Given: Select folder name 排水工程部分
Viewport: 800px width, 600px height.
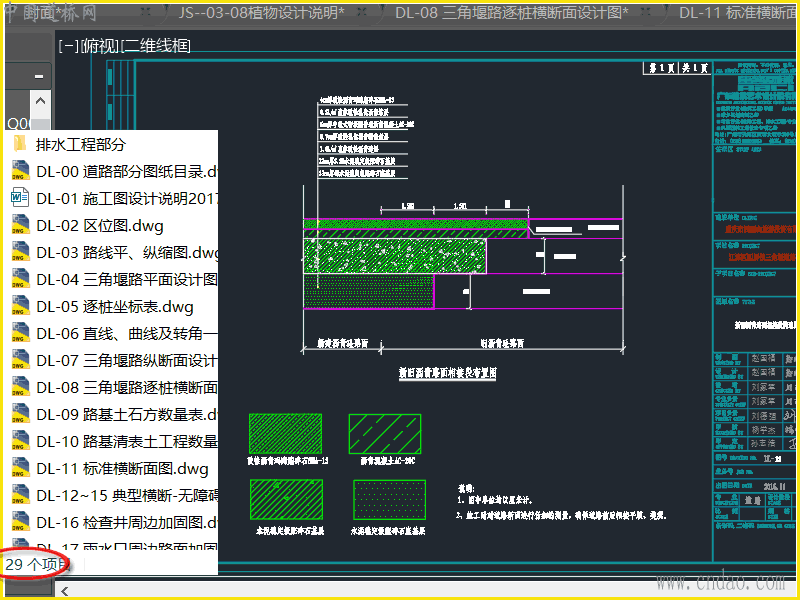Looking at the screenshot, I should pos(81,144).
